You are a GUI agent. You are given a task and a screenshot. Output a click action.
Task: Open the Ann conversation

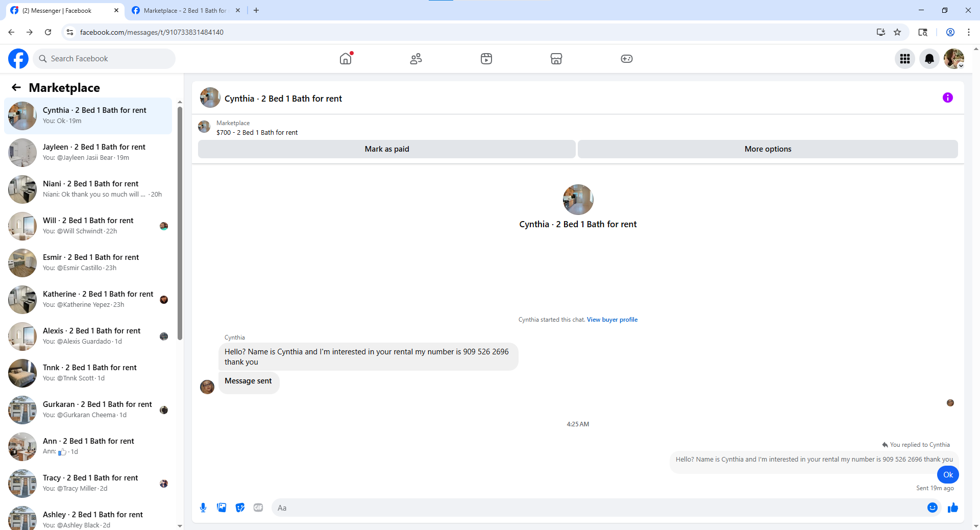click(x=88, y=447)
